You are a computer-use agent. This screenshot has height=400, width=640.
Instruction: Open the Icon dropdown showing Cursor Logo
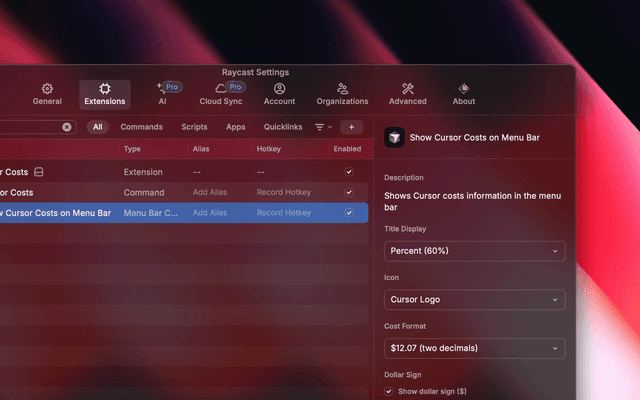(x=474, y=299)
